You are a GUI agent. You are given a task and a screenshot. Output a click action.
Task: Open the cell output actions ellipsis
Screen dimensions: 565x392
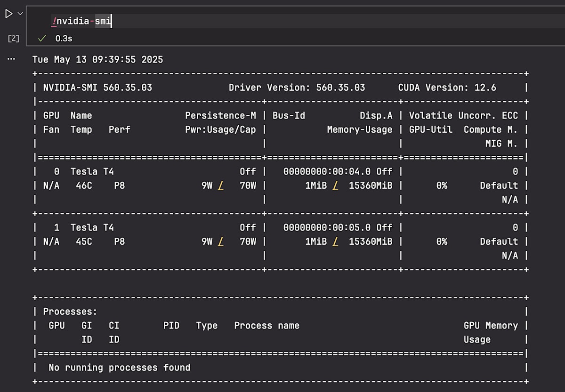point(11,59)
